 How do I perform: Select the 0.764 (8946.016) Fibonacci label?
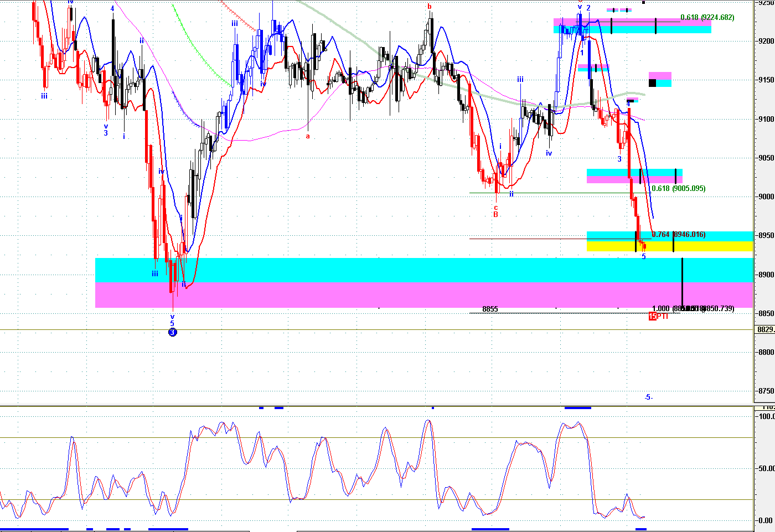click(x=678, y=235)
